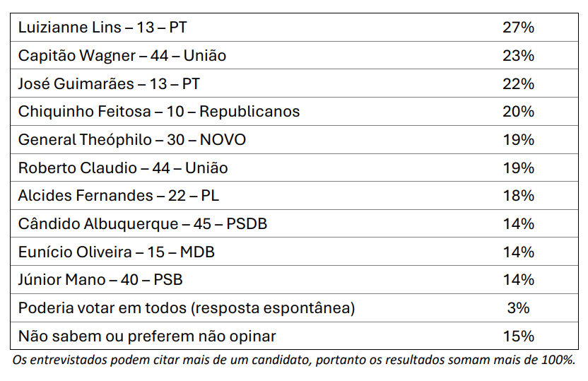Click the 15% value for undecided voters
This screenshot has width=588, height=381.
point(518,336)
